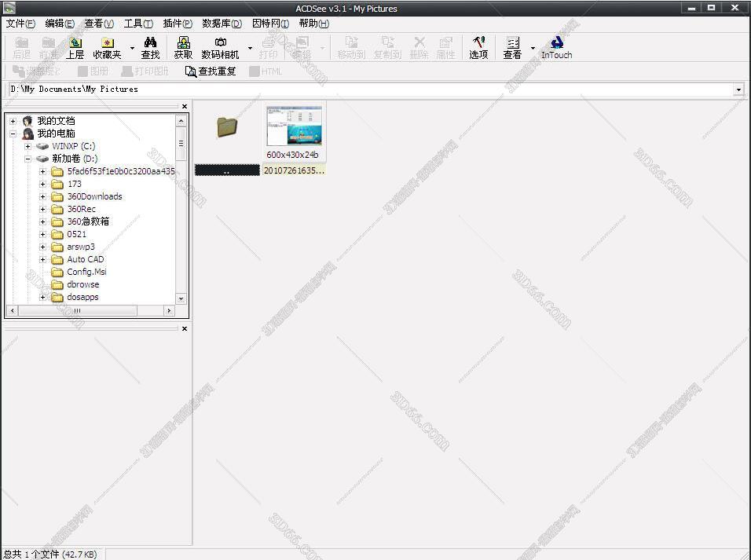Select the Auto CAD folder in tree
The height and width of the screenshot is (560, 751).
85,259
